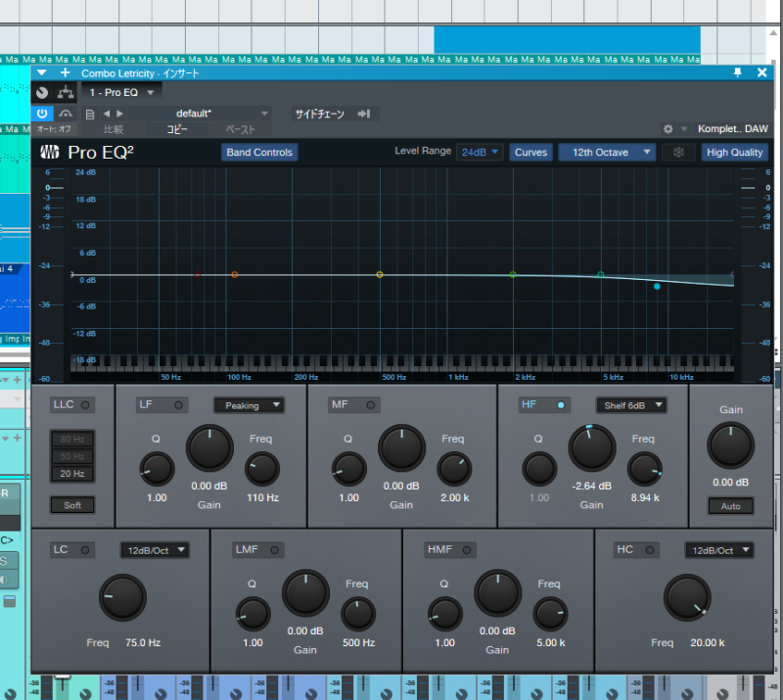Viewport: 783px width, 700px height.
Task: Open the plugin settings gear
Action: 668,129
